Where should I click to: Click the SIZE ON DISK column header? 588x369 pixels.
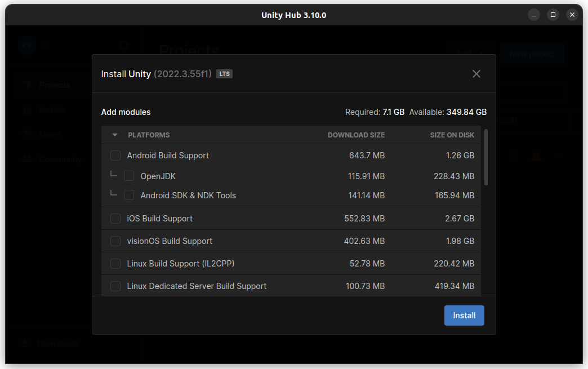pos(452,135)
